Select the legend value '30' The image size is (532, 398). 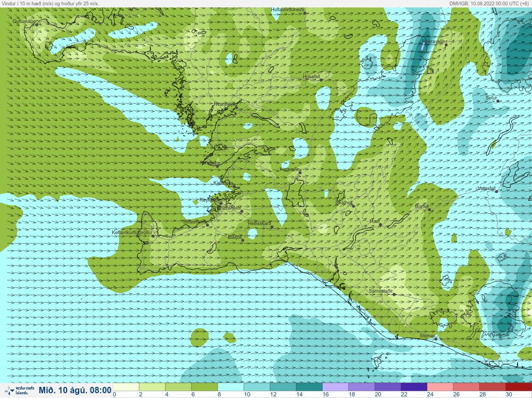pos(509,394)
